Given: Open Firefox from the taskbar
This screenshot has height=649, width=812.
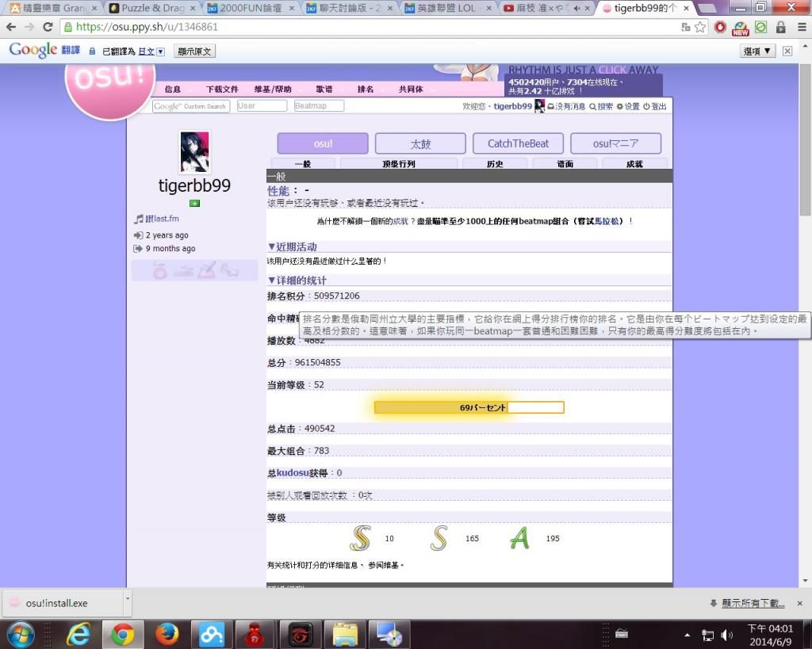Looking at the screenshot, I should coord(167,634).
